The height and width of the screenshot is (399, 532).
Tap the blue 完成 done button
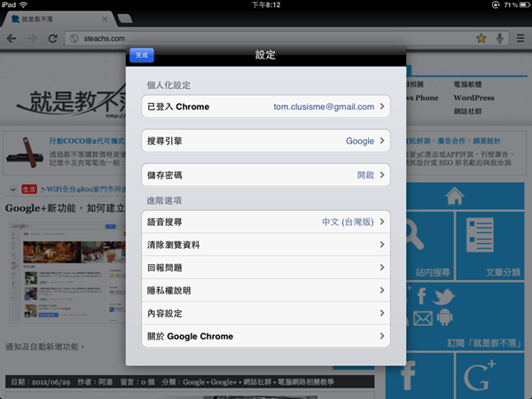(142, 55)
